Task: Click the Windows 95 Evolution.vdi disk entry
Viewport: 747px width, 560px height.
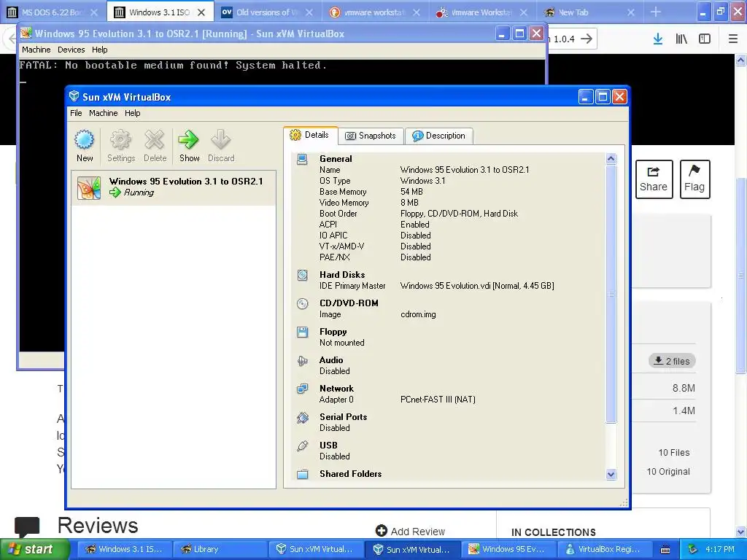Action: 477,286
